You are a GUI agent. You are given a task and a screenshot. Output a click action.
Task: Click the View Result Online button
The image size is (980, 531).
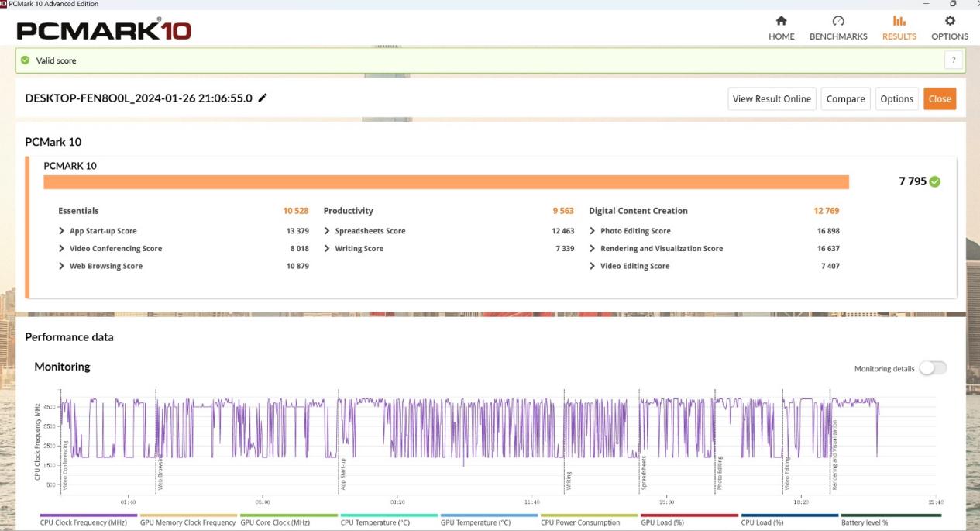click(772, 98)
